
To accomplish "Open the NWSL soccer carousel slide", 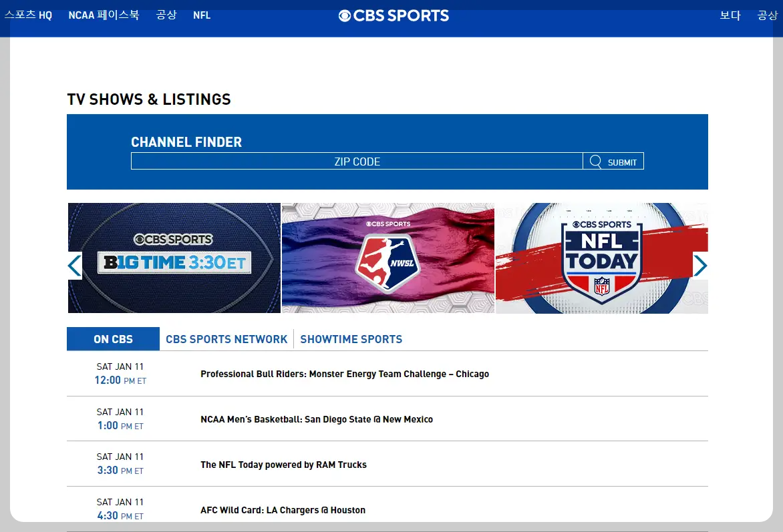I will click(387, 258).
